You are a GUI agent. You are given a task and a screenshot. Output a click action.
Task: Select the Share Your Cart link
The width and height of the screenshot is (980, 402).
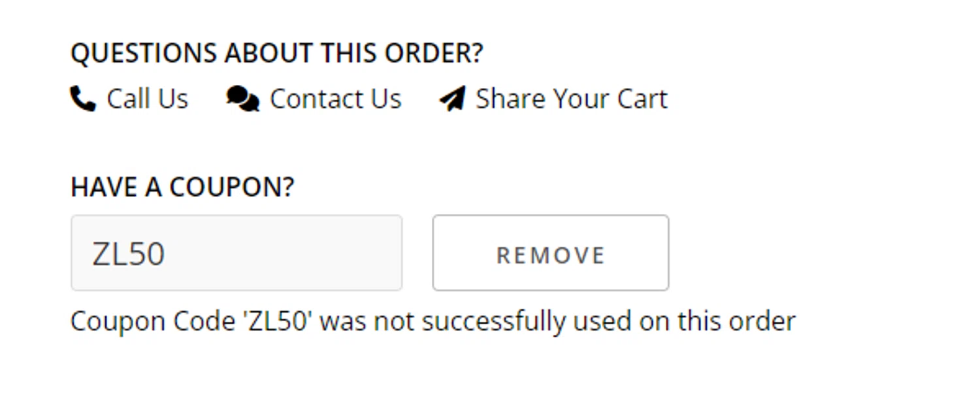click(x=571, y=99)
